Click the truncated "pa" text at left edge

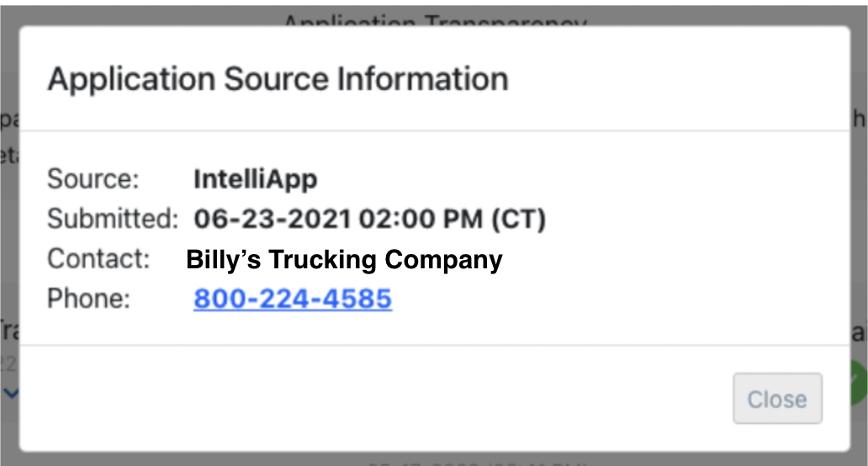click(x=9, y=119)
